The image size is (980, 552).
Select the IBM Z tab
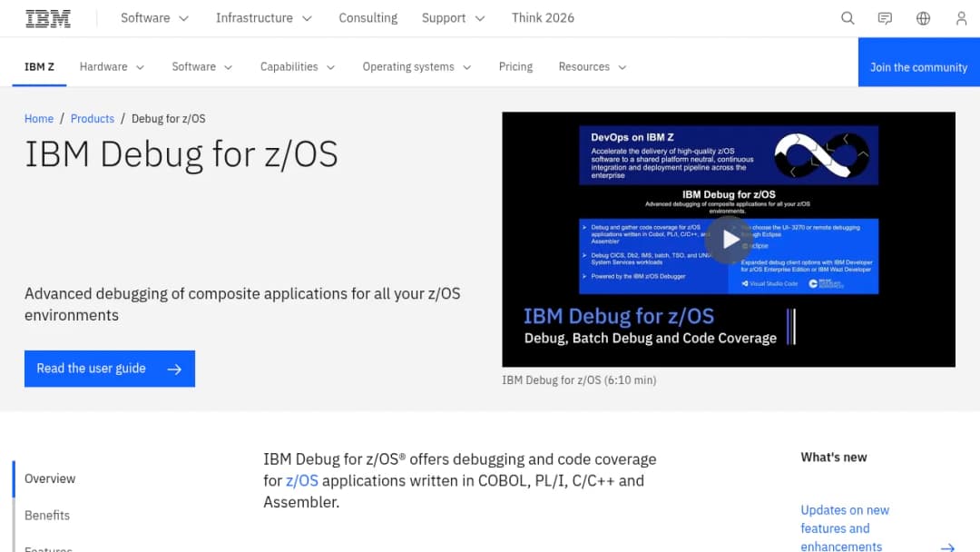click(39, 67)
